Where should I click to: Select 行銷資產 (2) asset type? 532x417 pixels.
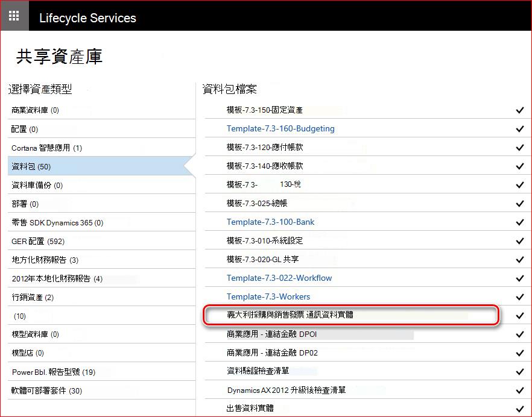[102, 297]
